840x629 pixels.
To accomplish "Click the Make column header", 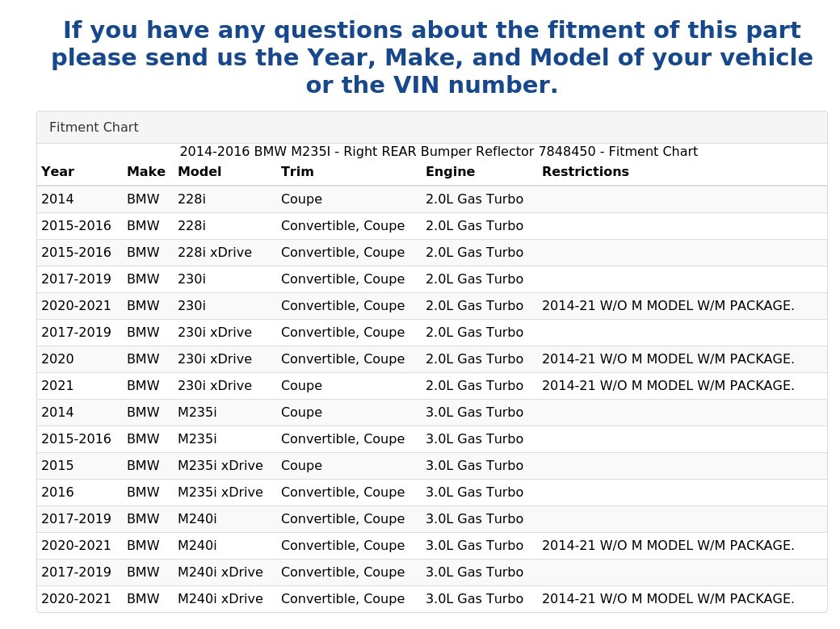I will coord(145,172).
